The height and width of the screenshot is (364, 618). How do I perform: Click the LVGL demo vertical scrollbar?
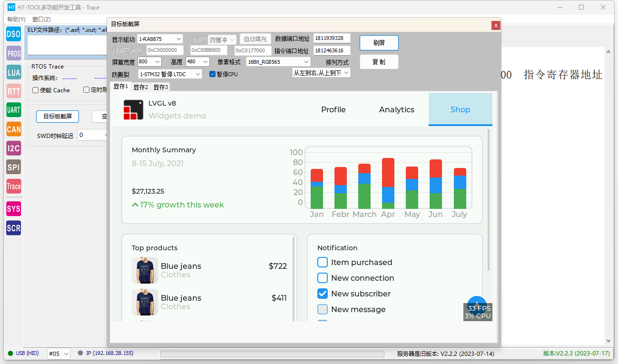(488, 200)
